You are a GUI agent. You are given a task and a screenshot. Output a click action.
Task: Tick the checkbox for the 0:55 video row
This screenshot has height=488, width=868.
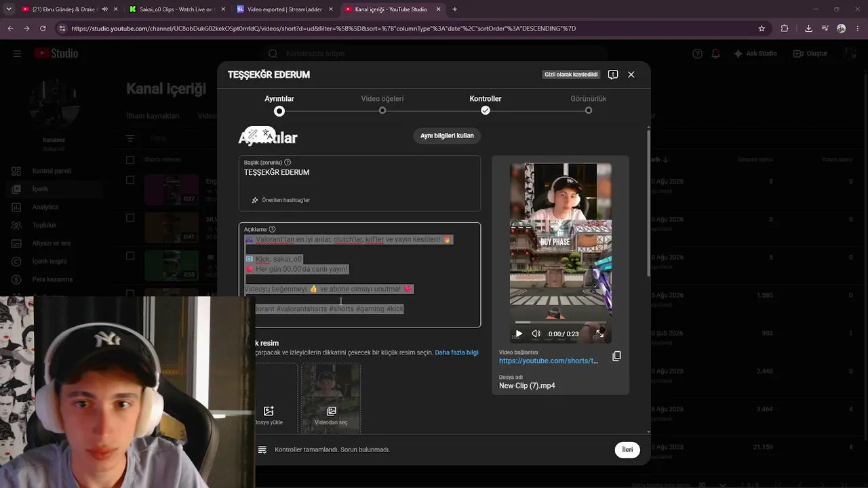click(130, 256)
